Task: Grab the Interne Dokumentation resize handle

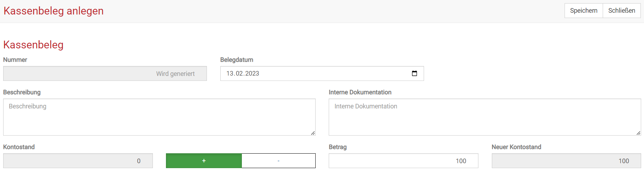Action: (638, 133)
